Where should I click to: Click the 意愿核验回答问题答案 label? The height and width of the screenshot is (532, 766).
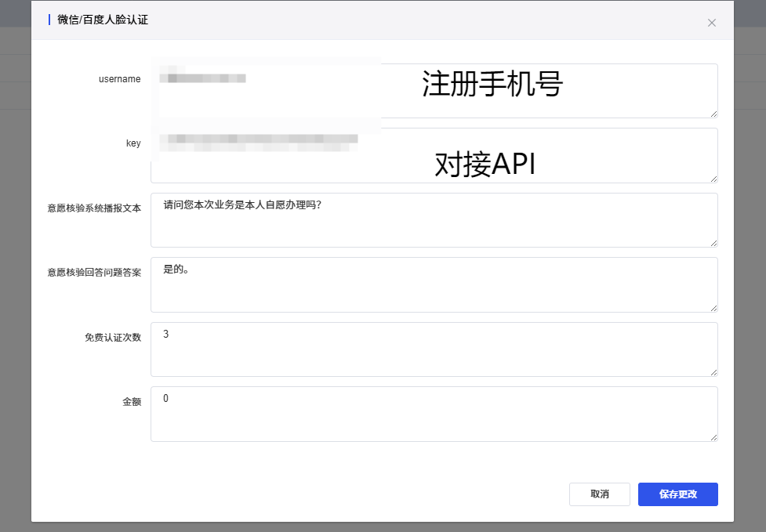click(94, 273)
